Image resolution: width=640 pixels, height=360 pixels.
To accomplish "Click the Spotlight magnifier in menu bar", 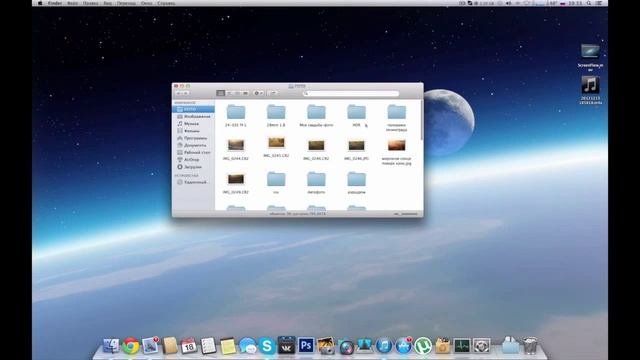I will coord(589,3).
